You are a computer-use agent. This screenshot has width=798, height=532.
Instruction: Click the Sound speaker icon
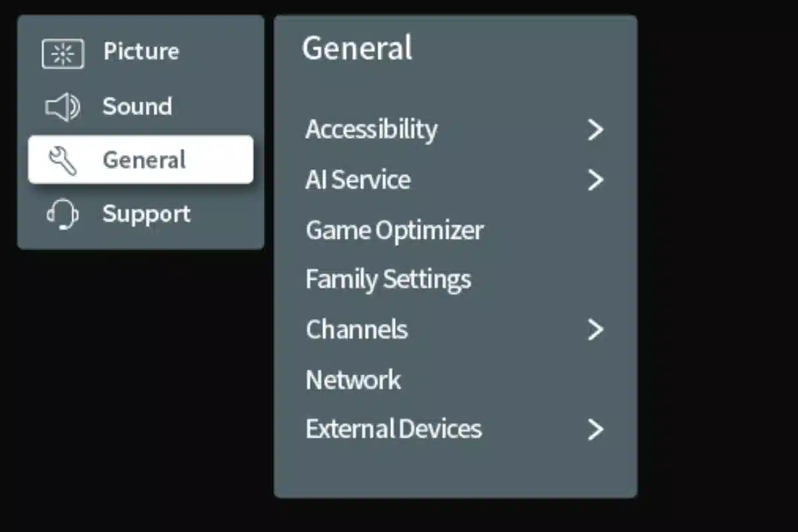coord(63,108)
